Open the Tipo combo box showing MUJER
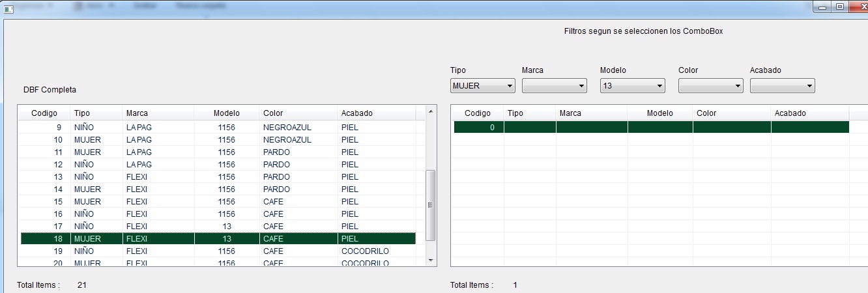868x293 pixels. [482, 85]
